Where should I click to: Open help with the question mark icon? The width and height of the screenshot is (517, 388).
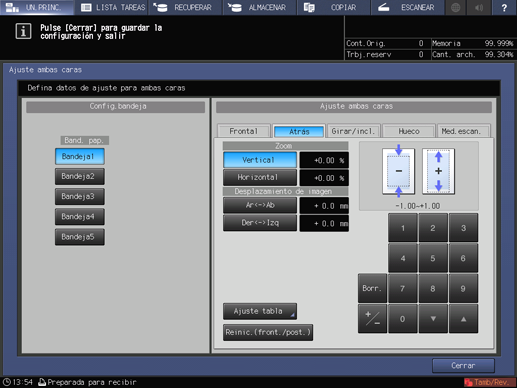coord(504,7)
